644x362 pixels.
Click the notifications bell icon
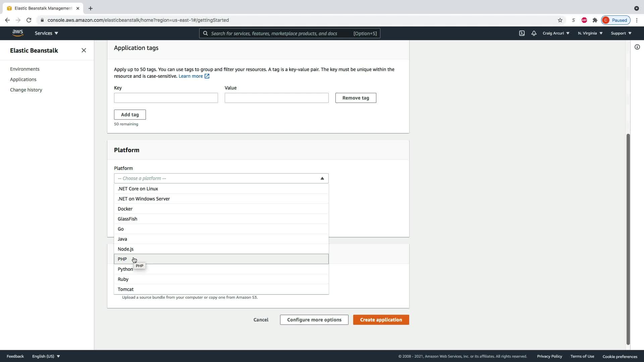[534, 33]
